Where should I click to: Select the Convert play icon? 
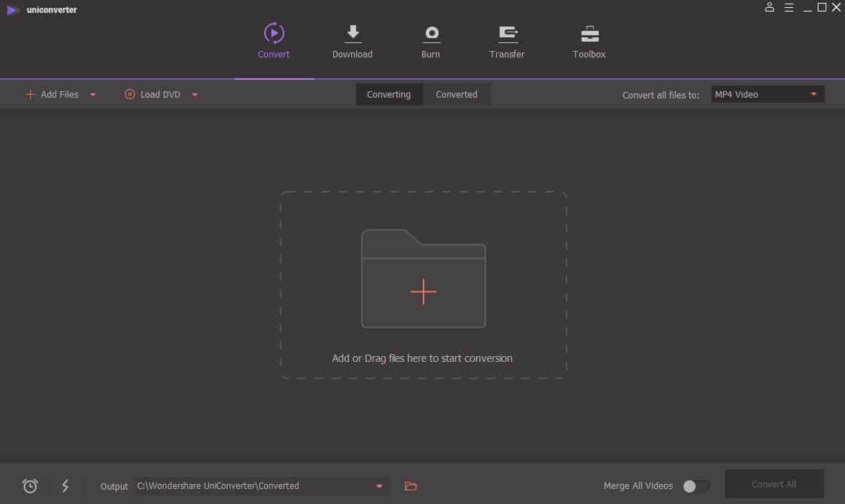click(274, 34)
